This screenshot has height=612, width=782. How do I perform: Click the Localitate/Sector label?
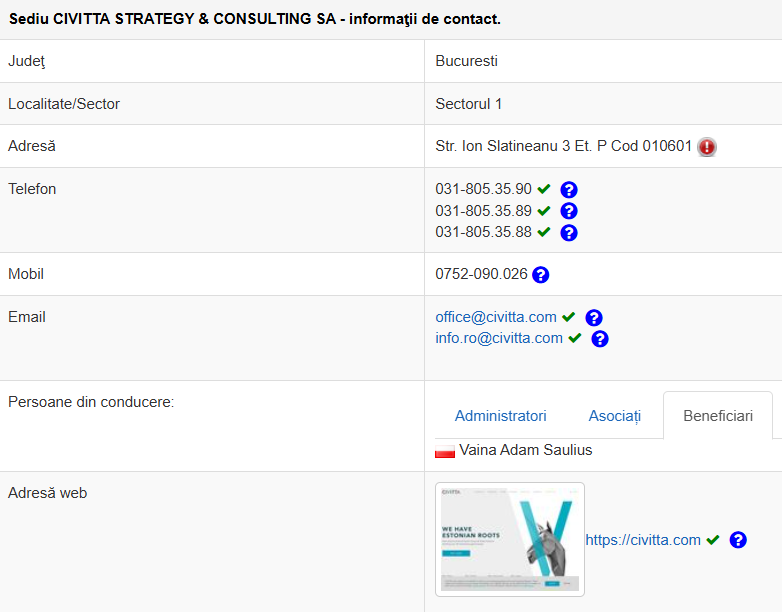point(64,104)
